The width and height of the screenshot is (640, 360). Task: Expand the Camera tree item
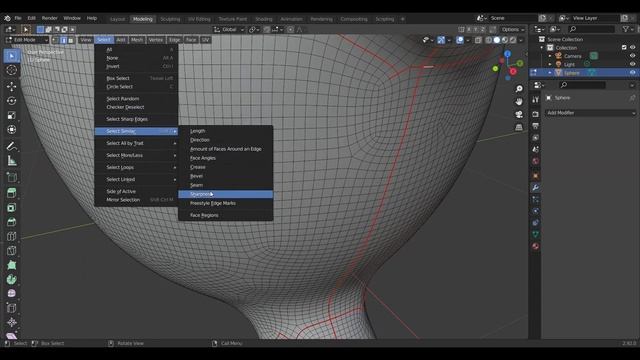point(550,56)
